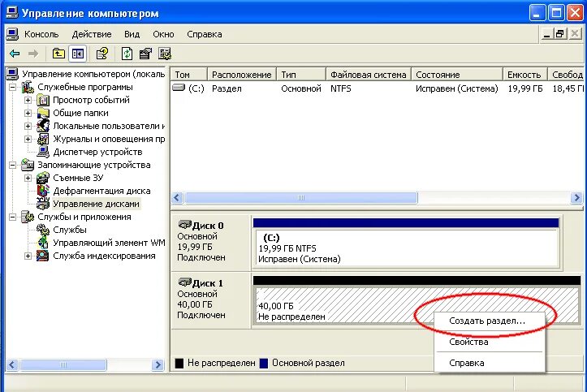Expand the Журналы и оповещения node

point(28,139)
